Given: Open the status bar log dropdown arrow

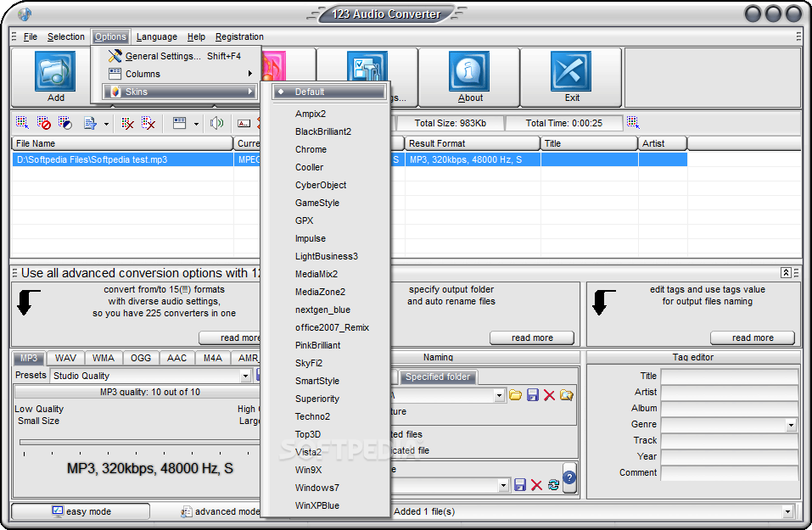Looking at the screenshot, I should coord(787,511).
